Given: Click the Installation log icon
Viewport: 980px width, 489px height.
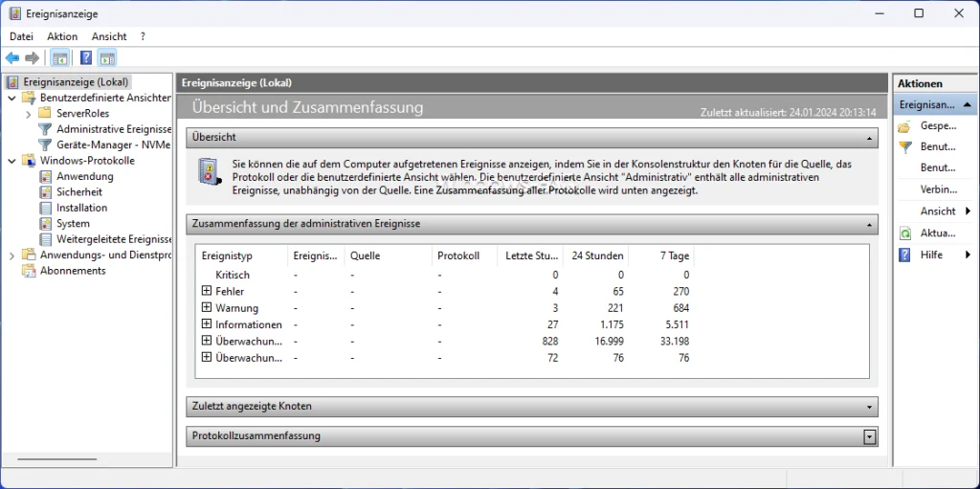Looking at the screenshot, I should [45, 208].
